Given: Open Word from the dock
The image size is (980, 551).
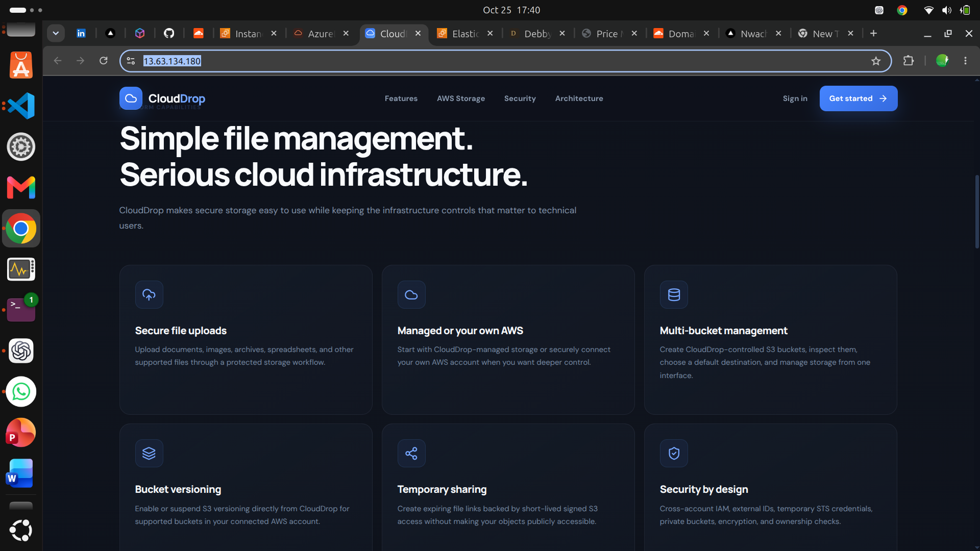Looking at the screenshot, I should tap(21, 473).
